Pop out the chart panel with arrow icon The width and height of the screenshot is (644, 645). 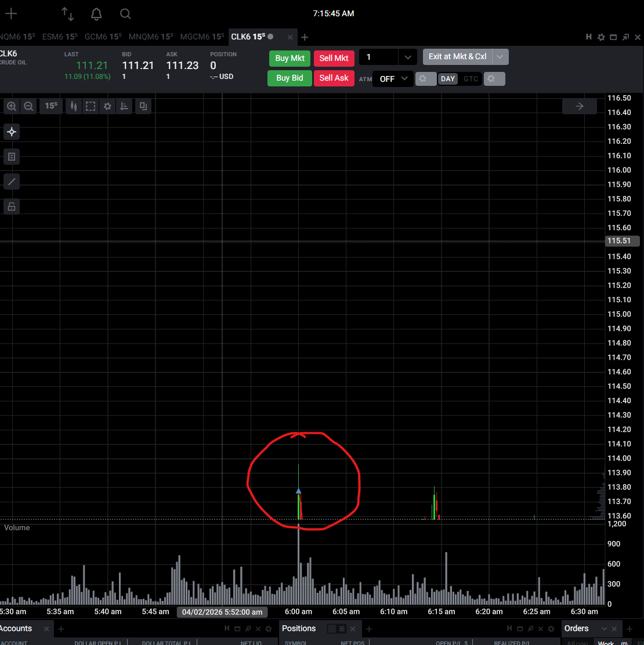click(626, 37)
